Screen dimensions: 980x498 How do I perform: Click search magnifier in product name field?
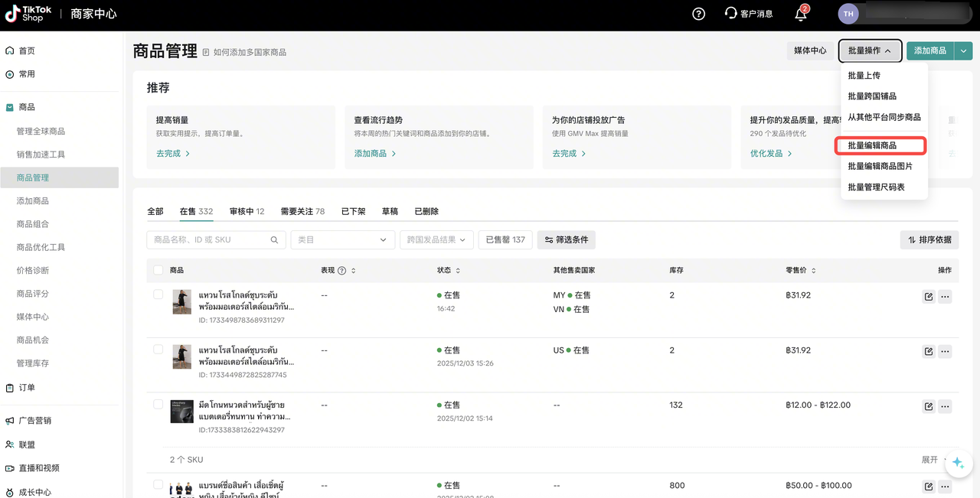(274, 240)
